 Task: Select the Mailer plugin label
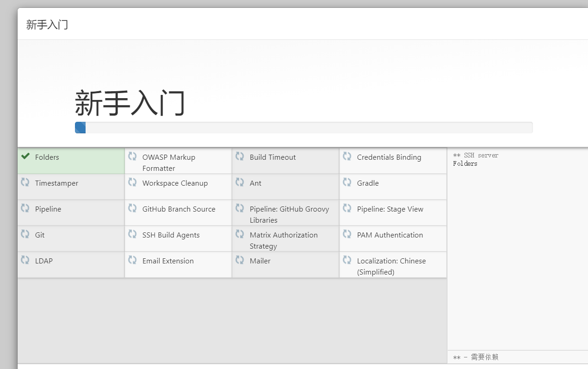point(260,261)
